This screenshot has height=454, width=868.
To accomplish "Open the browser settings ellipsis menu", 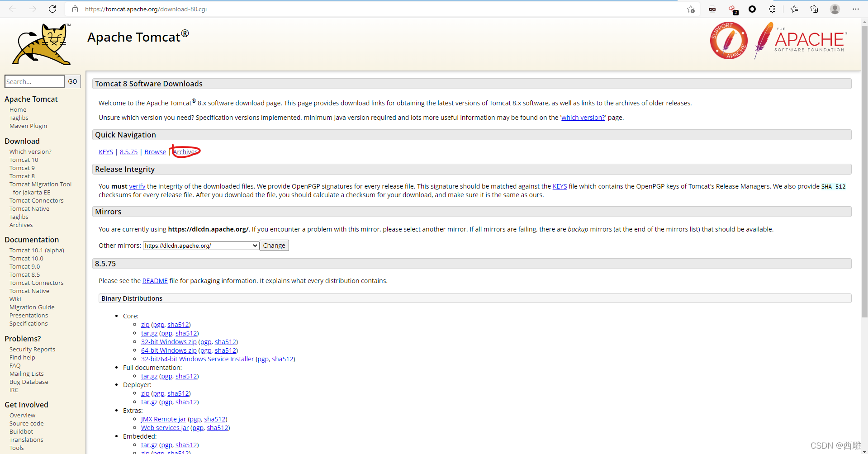I will [855, 9].
